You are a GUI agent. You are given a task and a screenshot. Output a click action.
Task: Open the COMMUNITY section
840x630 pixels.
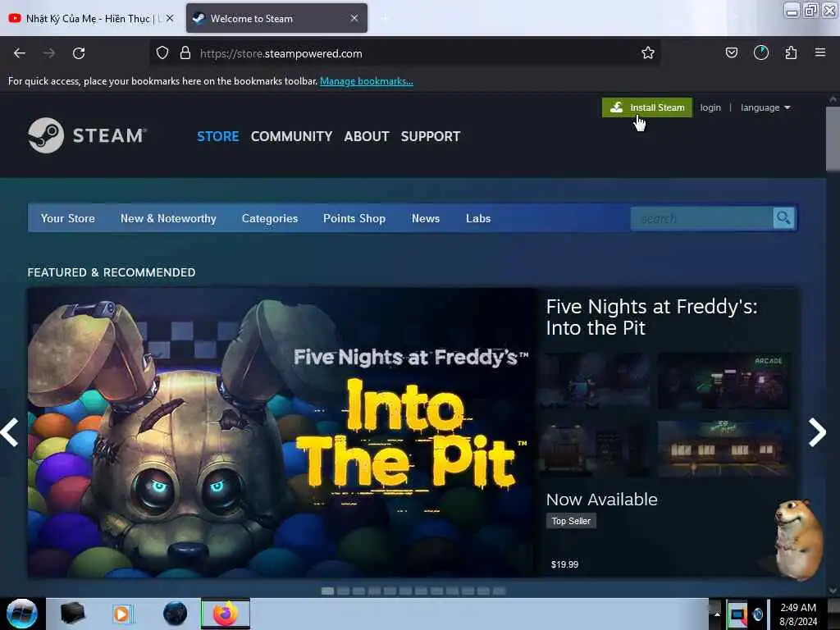[291, 137]
